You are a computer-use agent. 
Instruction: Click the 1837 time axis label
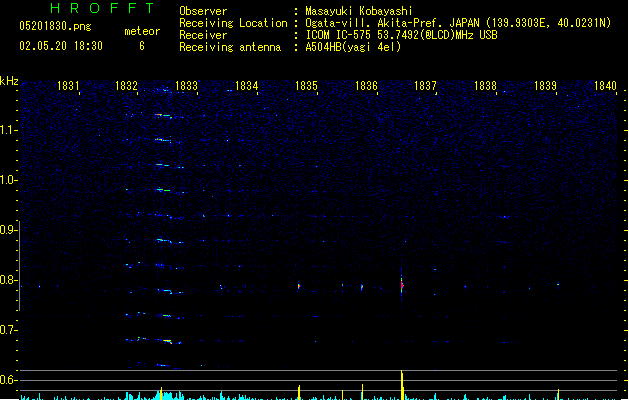(x=425, y=86)
